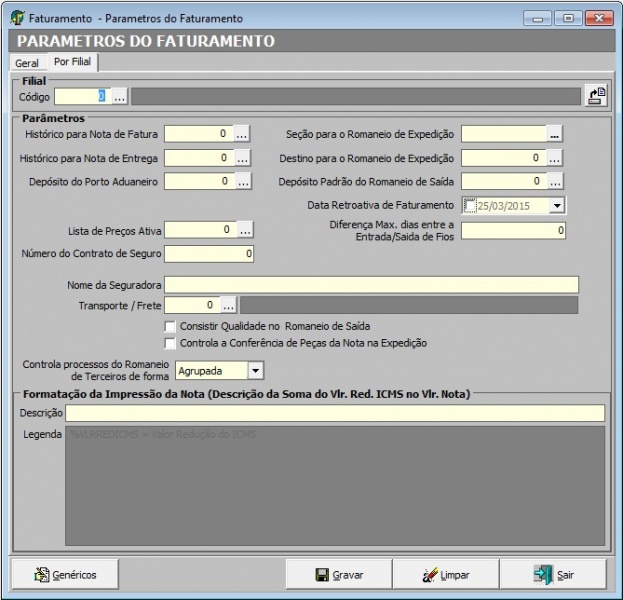Viewport: 623px width, 600px height.
Task: Open lookup for Depósito Padrão do Romaneio de Saída
Action: pyautogui.click(x=555, y=182)
